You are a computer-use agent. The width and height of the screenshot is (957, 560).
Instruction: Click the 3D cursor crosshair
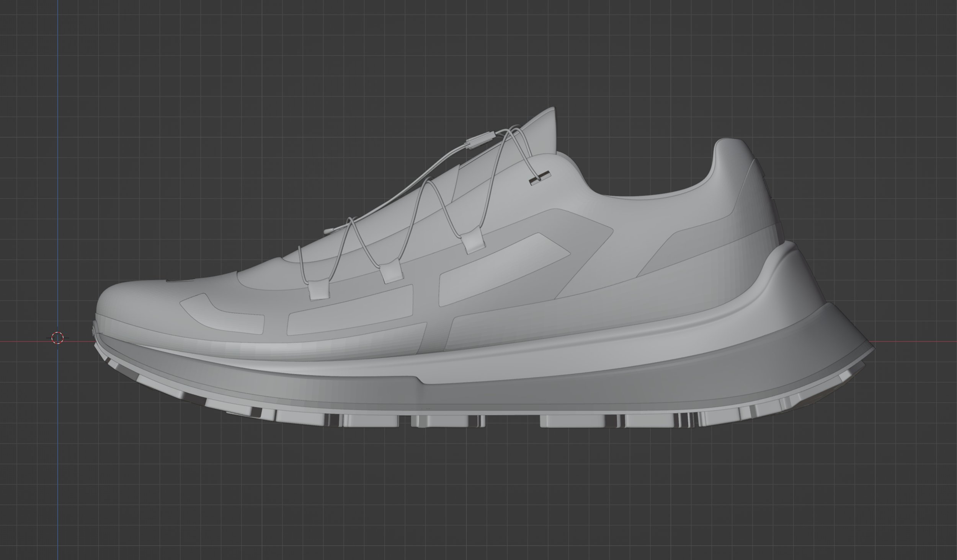57,337
